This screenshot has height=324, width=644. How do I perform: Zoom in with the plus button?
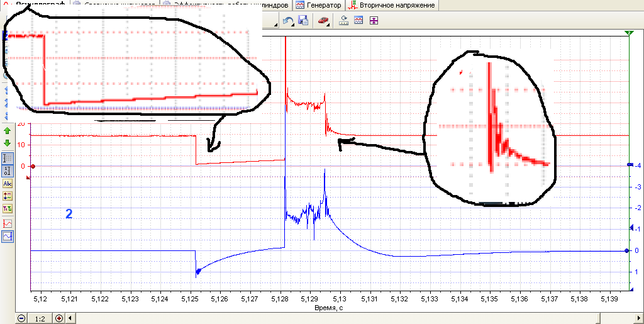[x=59, y=318]
